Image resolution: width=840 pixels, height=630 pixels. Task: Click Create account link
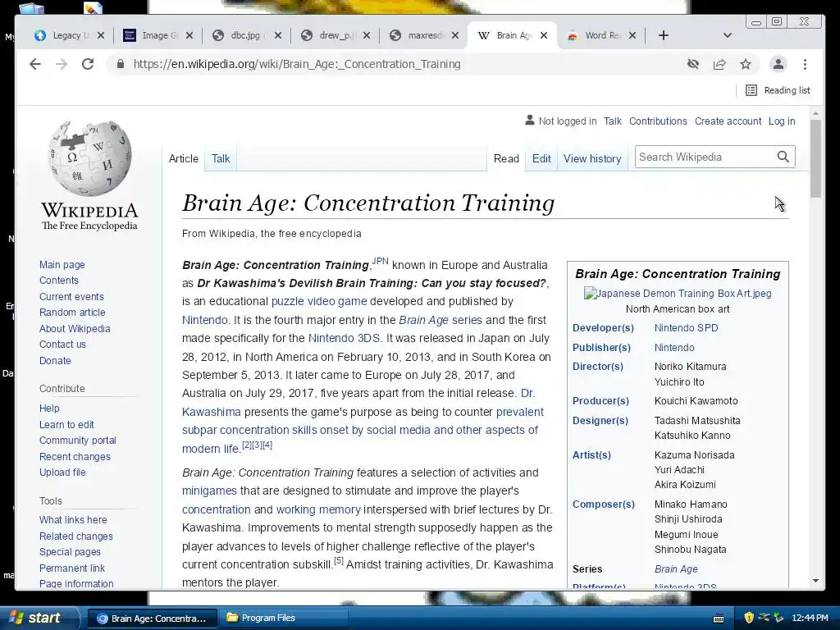(728, 121)
